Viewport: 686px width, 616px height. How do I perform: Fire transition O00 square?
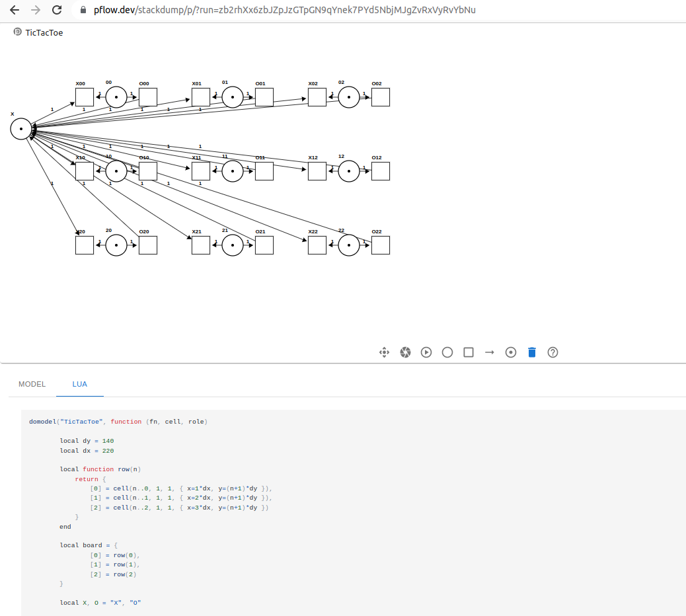[148, 97]
